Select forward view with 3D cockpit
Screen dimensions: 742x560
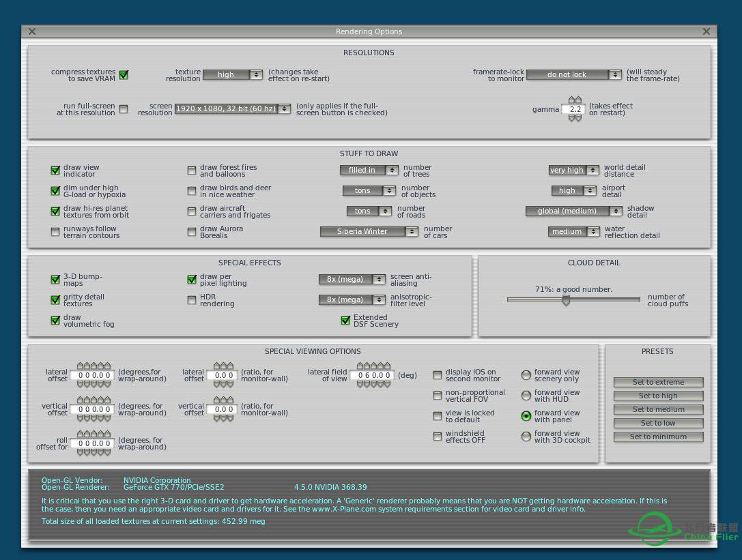pyautogui.click(x=526, y=437)
